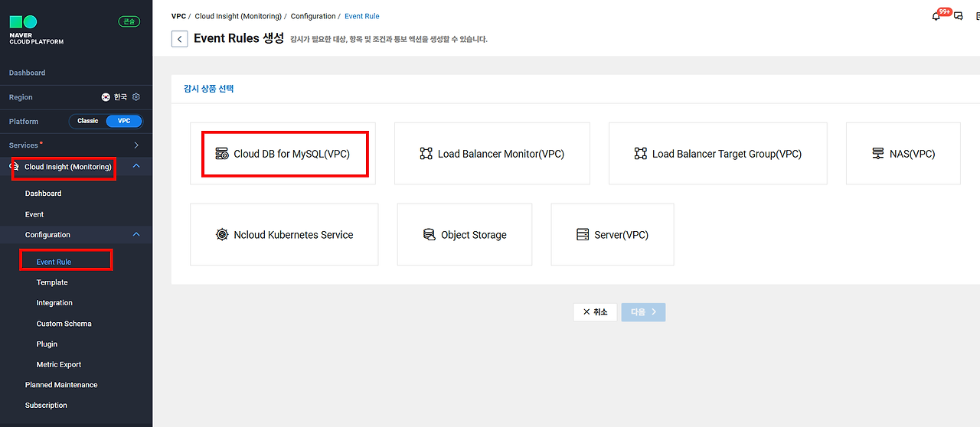Click the 취소 cancel button
Viewport: 980px width, 427px height.
595,312
